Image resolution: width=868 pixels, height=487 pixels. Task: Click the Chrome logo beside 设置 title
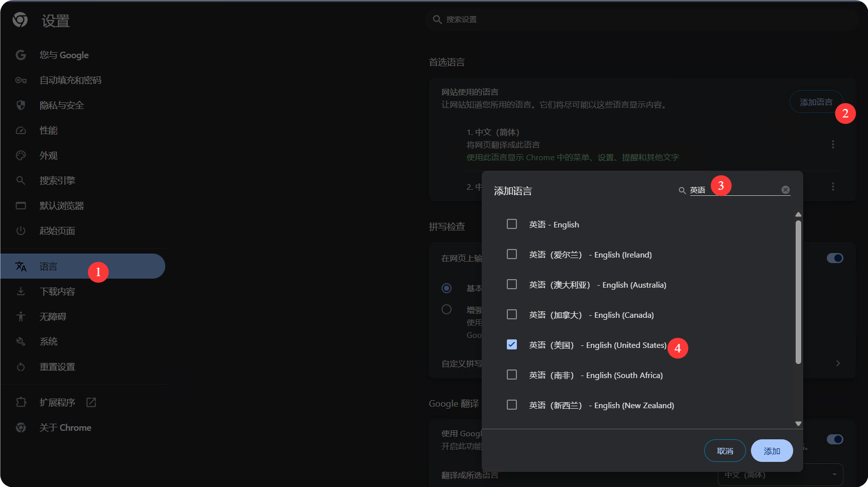(20, 20)
